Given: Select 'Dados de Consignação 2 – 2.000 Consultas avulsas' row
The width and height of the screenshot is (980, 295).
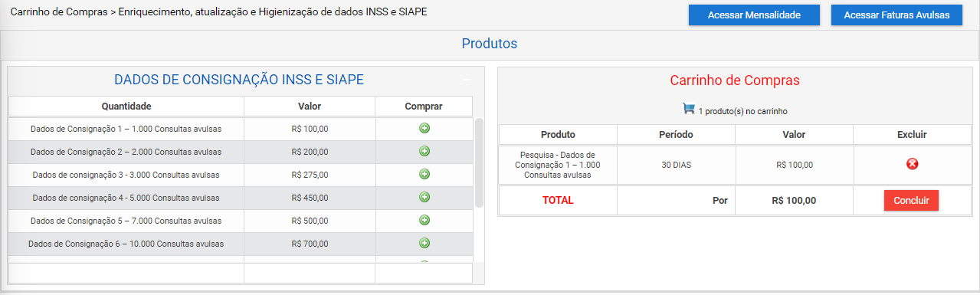Looking at the screenshot, I should [241, 152].
